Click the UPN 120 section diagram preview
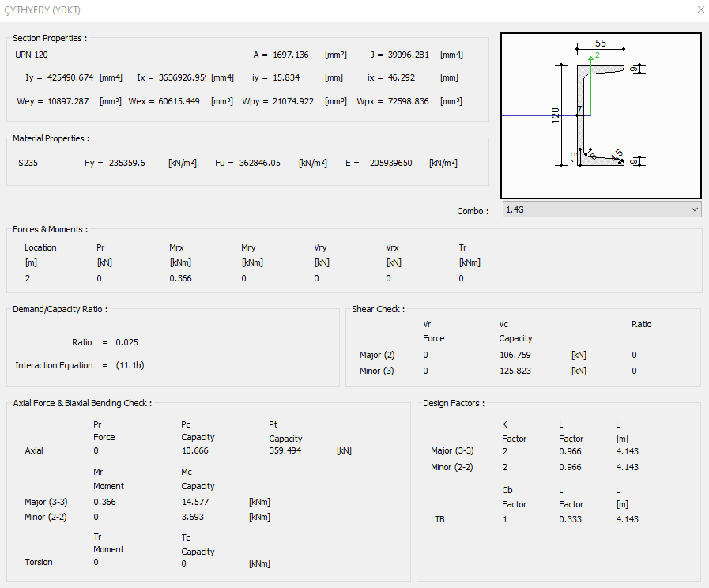Viewport: 709px width, 588px height. pyautogui.click(x=601, y=115)
